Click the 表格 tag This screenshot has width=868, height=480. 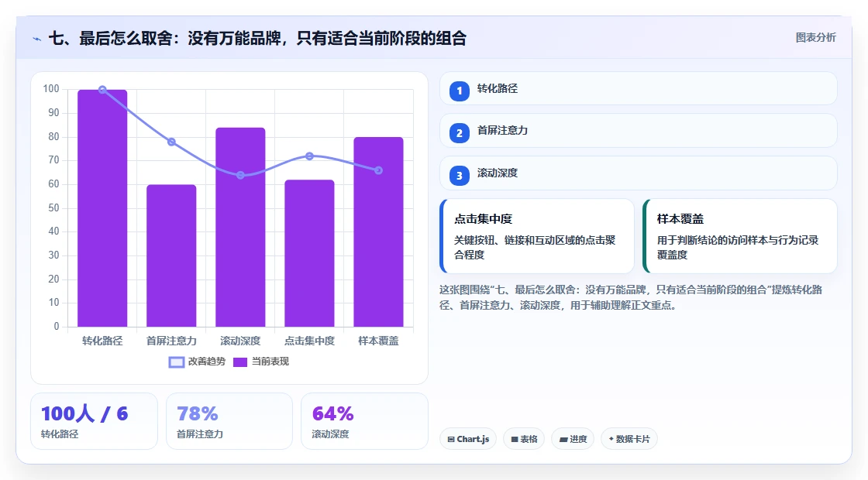click(524, 439)
